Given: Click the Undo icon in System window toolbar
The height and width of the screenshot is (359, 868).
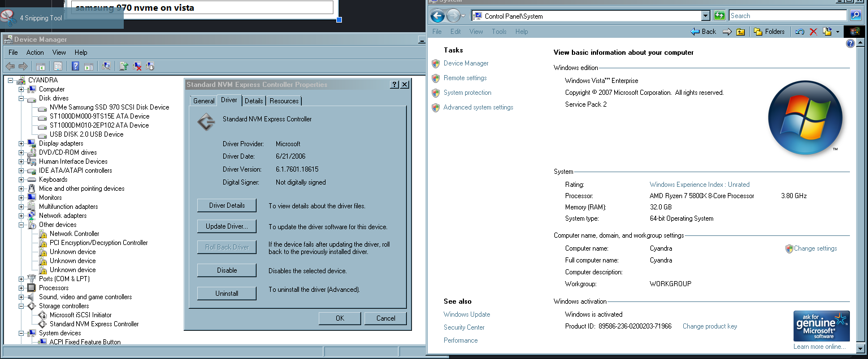Looking at the screenshot, I should [800, 32].
